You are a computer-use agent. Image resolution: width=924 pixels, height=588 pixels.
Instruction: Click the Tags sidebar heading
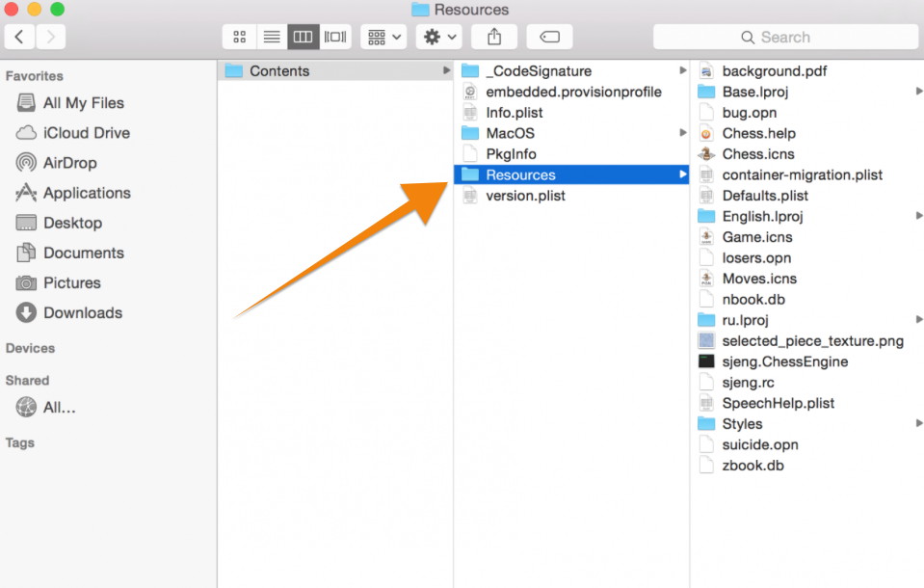(20, 442)
